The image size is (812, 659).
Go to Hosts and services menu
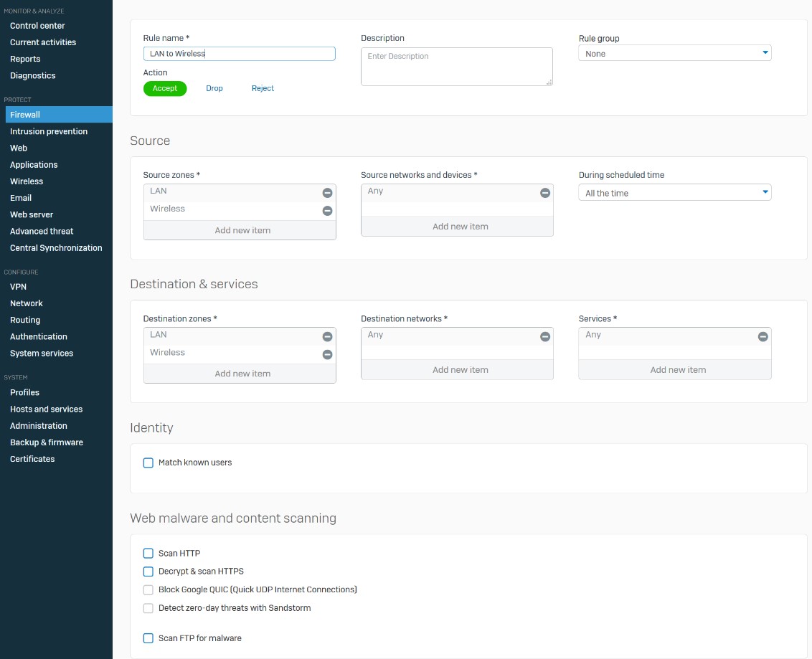pyautogui.click(x=46, y=409)
